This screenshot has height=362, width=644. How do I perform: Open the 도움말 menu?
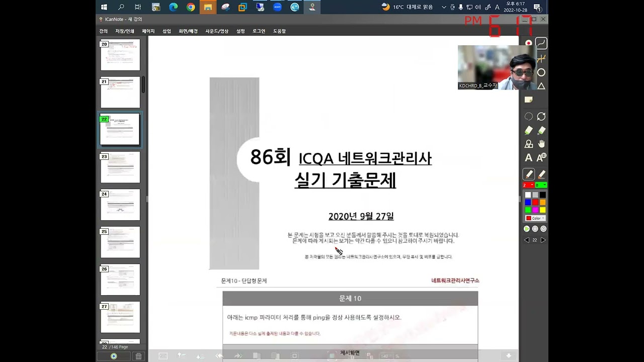click(279, 31)
